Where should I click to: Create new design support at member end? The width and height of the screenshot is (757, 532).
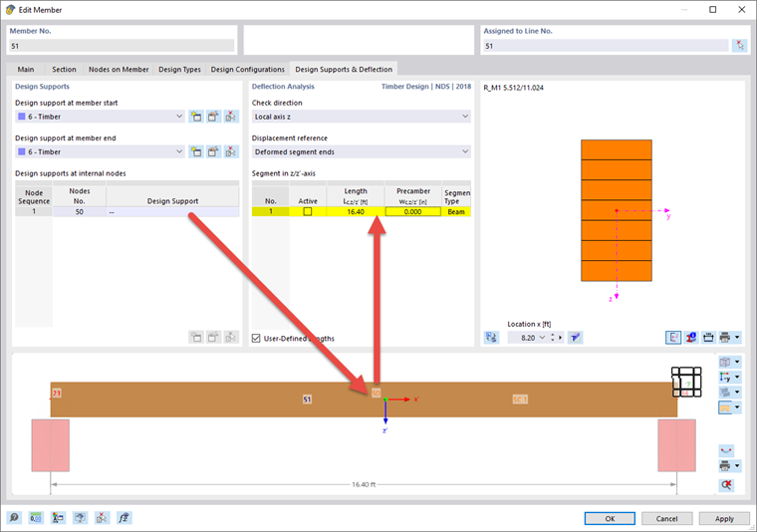(x=195, y=151)
